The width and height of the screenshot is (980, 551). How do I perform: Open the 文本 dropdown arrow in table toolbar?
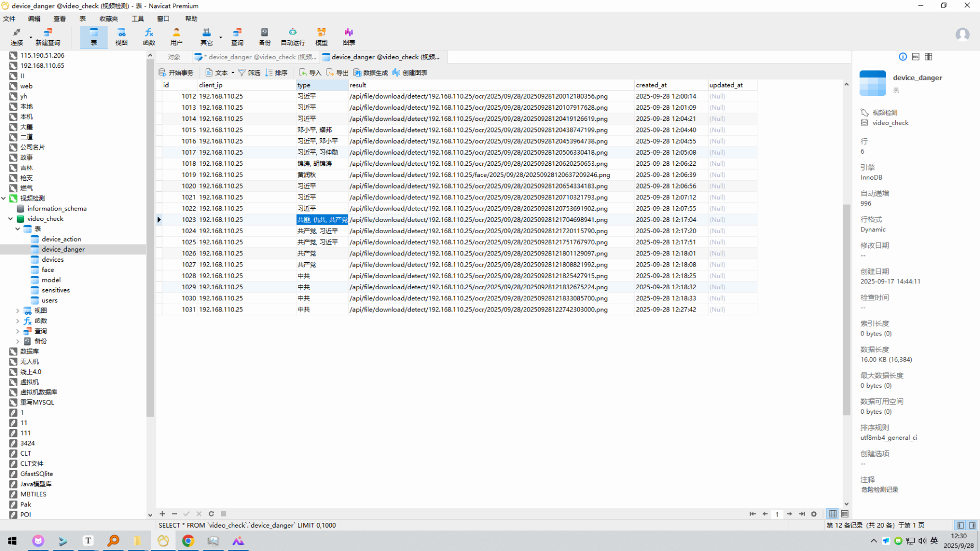click(x=233, y=73)
